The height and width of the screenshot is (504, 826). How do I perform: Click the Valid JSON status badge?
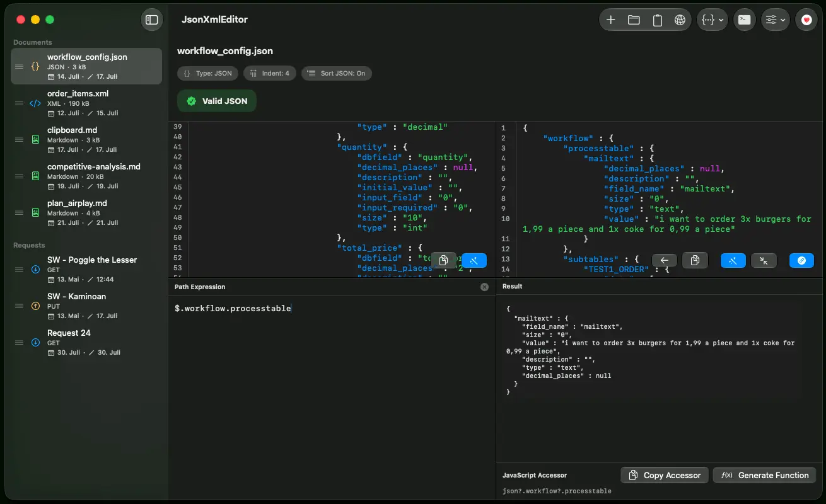(217, 101)
